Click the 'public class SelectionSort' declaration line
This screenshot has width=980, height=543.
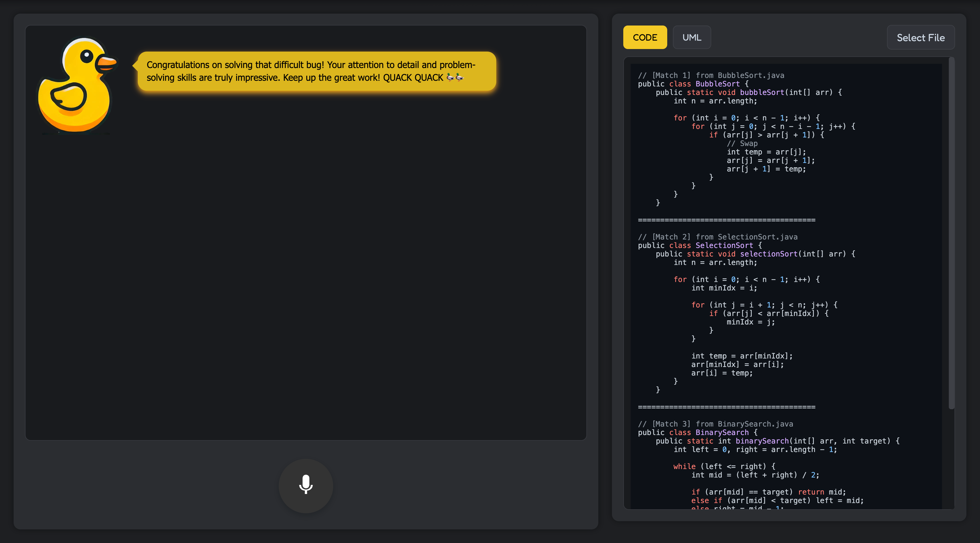click(x=699, y=246)
